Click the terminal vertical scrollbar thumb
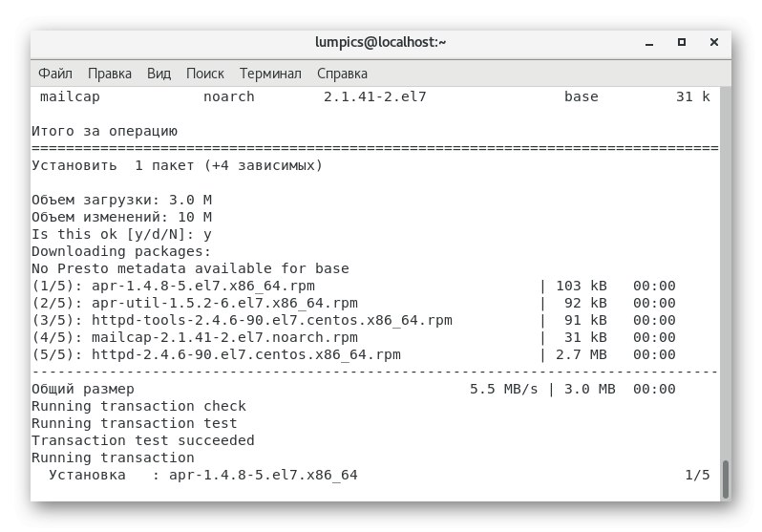The width and height of the screenshot is (762, 532). point(725,478)
